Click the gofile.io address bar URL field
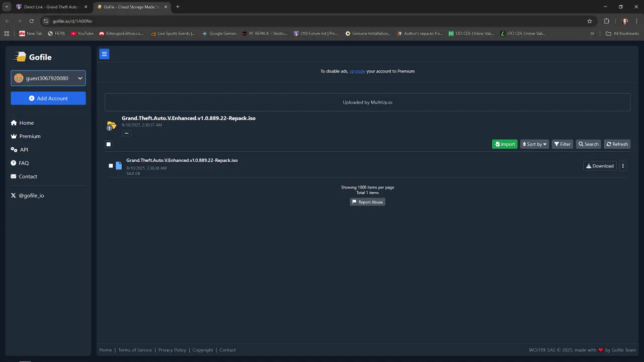The width and height of the screenshot is (644, 362). click(x=317, y=21)
